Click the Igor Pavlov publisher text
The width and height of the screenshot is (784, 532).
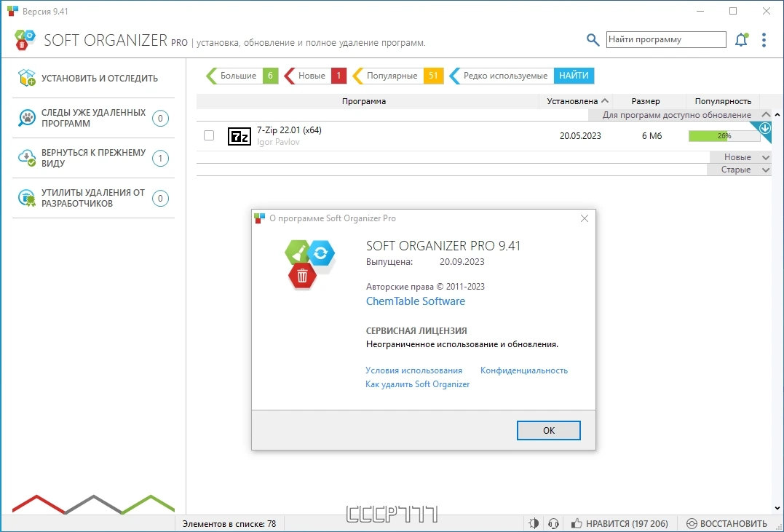(x=278, y=142)
